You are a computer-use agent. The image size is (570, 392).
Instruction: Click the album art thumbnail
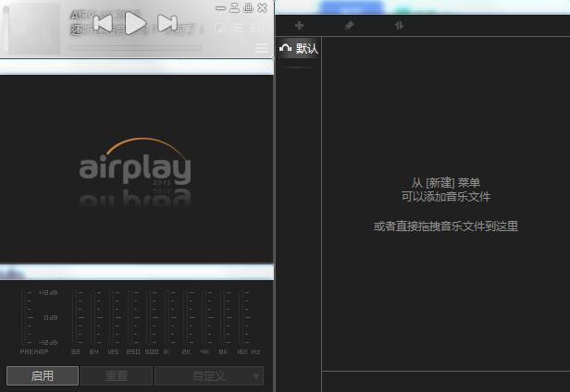click(x=32, y=28)
